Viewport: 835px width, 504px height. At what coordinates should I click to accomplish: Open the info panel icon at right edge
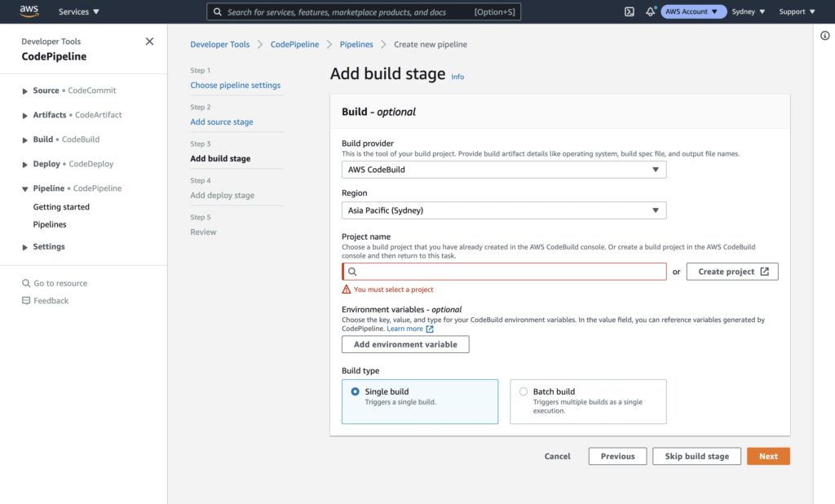pos(824,36)
